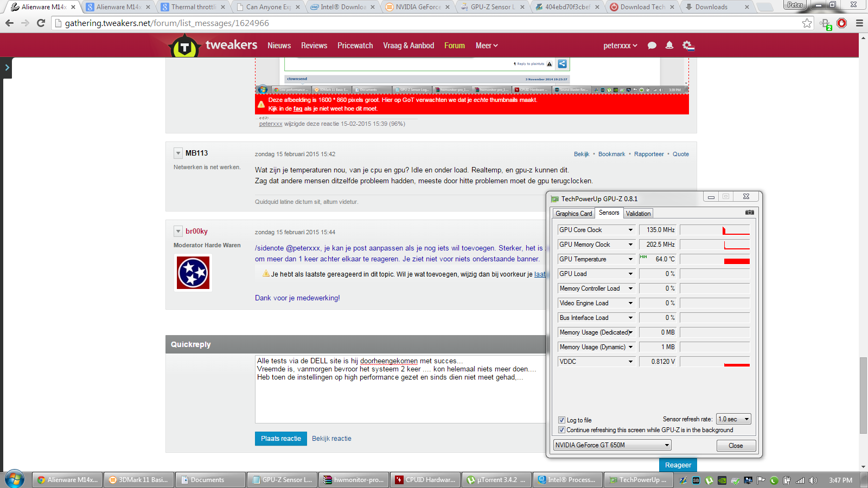Open the Nieuws menu item

point(279,46)
